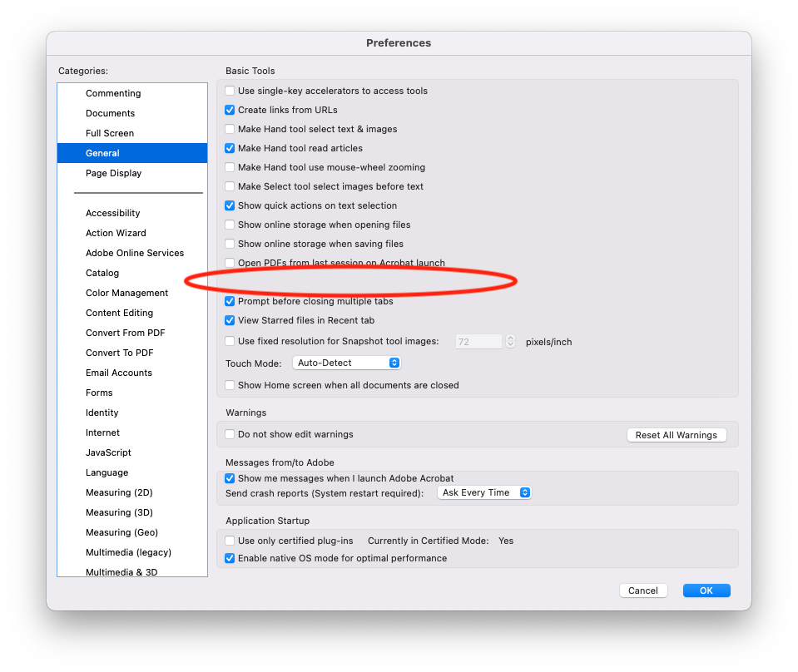Open the JavaScript preferences
Screen dimensions: 798x672
tap(108, 452)
